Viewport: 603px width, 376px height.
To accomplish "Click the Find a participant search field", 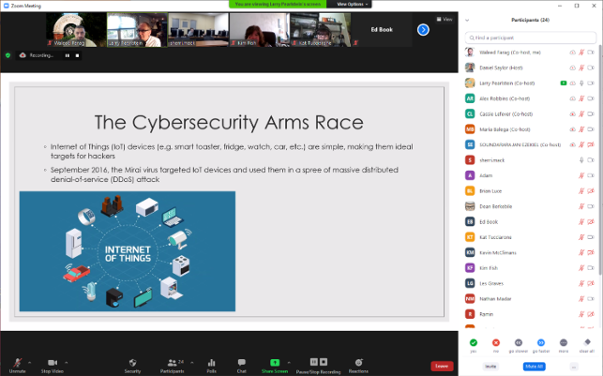I will (x=530, y=38).
